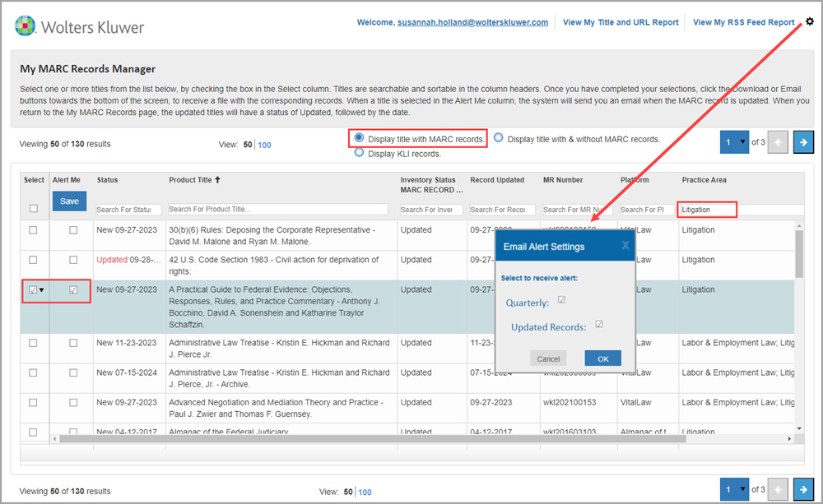823x504 pixels.
Task: Sort by Practice Area column header
Action: pos(704,179)
